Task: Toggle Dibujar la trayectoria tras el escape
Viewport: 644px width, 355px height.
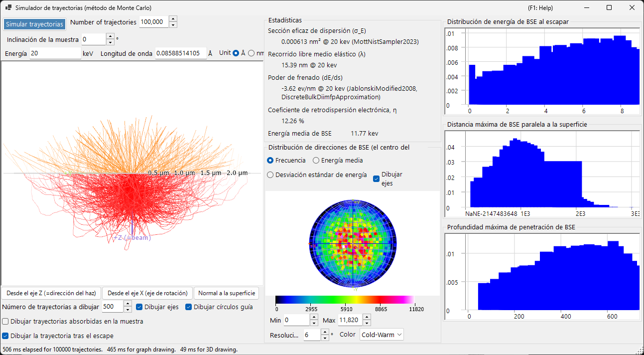Action: click(x=5, y=336)
